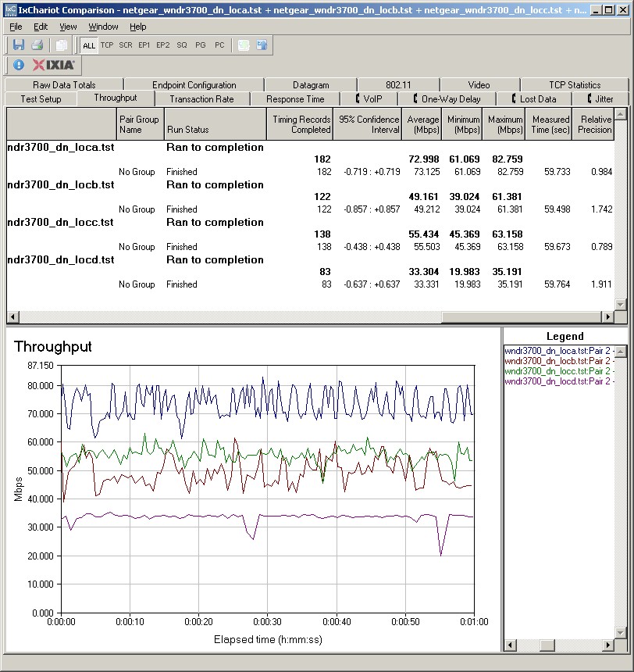Viewport: 634px width, 672px height.
Task: Select legend entry wndr3700_dn_locd.tst:Pair 2
Action: click(559, 381)
